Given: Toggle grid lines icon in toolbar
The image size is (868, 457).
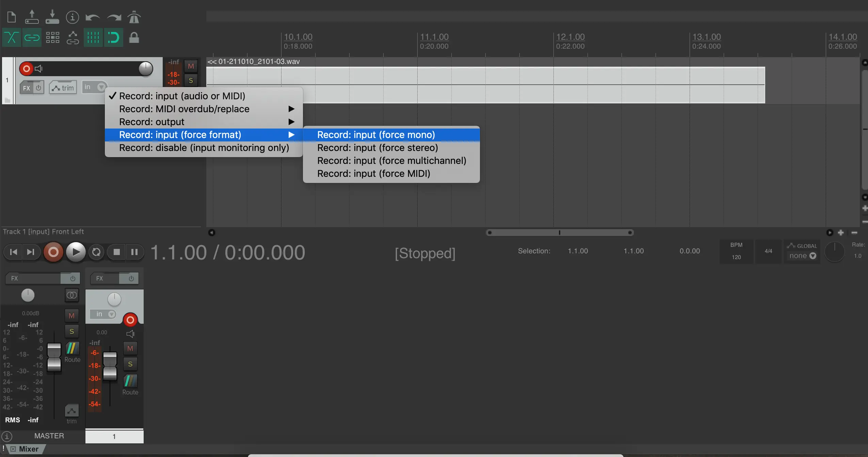Looking at the screenshot, I should (x=93, y=37).
